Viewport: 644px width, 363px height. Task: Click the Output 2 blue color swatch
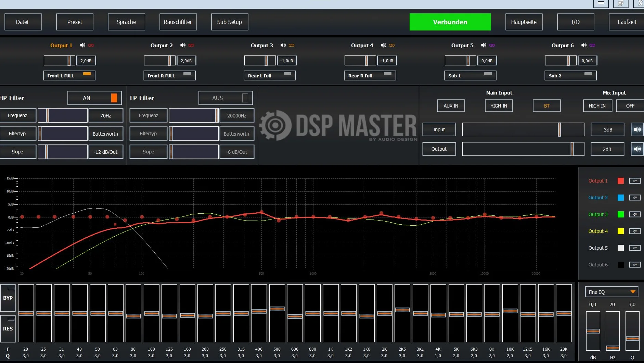click(621, 198)
